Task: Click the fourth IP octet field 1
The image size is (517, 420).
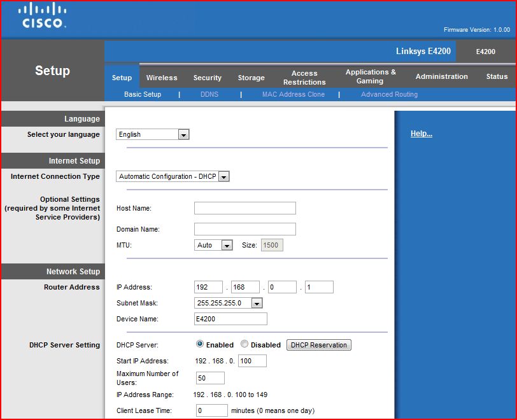Action: click(x=319, y=287)
